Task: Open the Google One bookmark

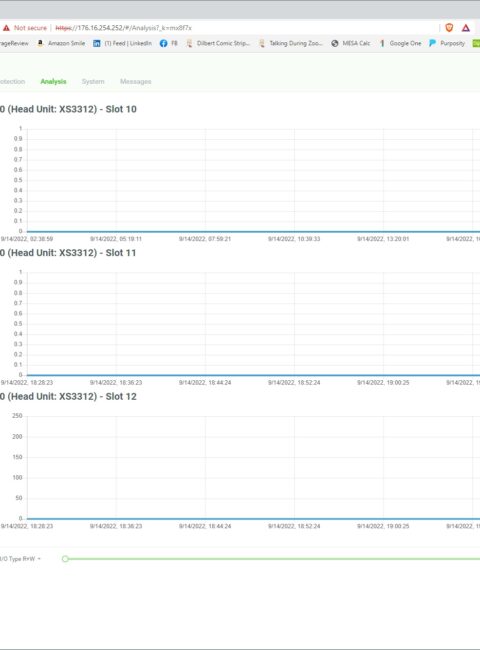Action: click(400, 43)
